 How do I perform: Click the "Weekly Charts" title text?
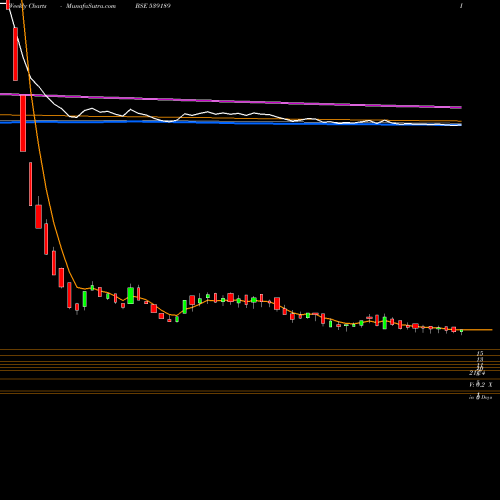(x=28, y=6)
